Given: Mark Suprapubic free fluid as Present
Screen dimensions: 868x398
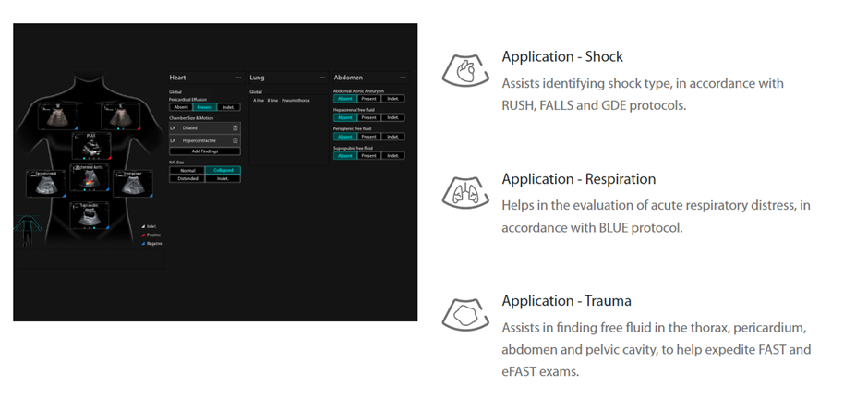Looking at the screenshot, I should [x=368, y=155].
